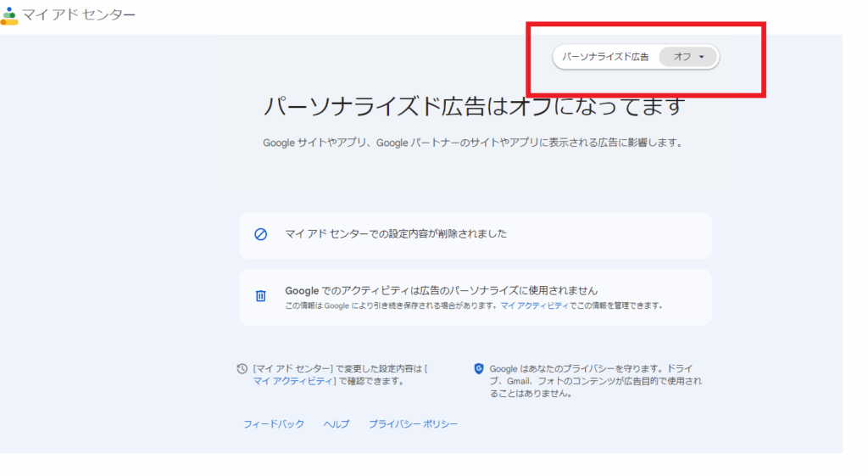Click the パーソナライズド広告はオフ main heading
This screenshot has width=868, height=476.
[474, 108]
